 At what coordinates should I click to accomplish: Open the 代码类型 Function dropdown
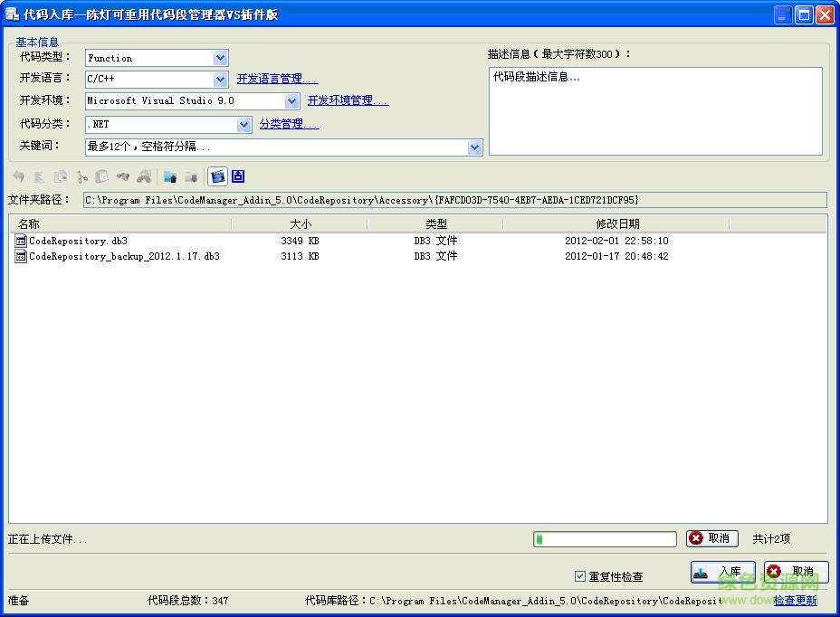click(x=219, y=56)
